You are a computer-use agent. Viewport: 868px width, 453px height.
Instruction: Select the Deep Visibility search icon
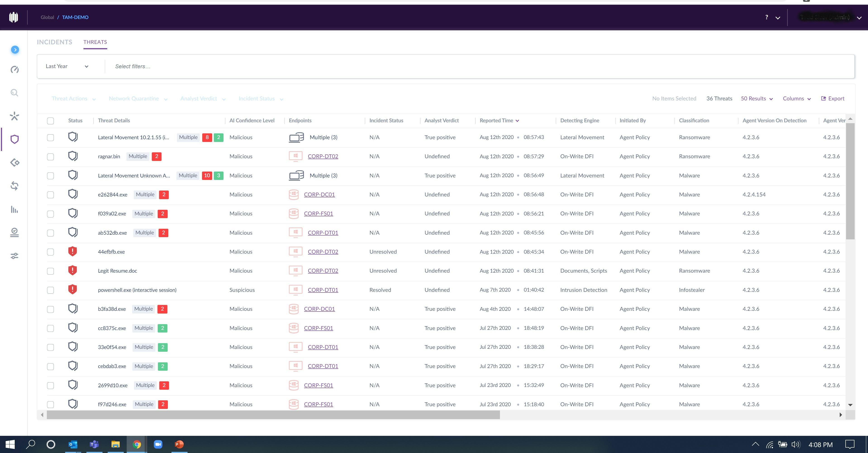tap(14, 93)
